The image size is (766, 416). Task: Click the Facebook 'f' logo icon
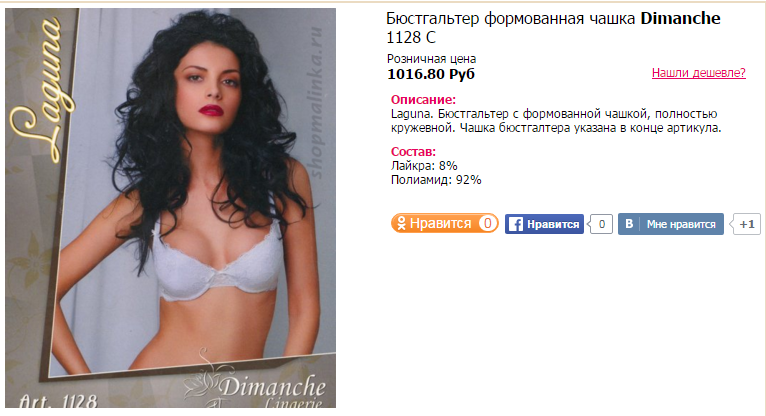tap(516, 224)
